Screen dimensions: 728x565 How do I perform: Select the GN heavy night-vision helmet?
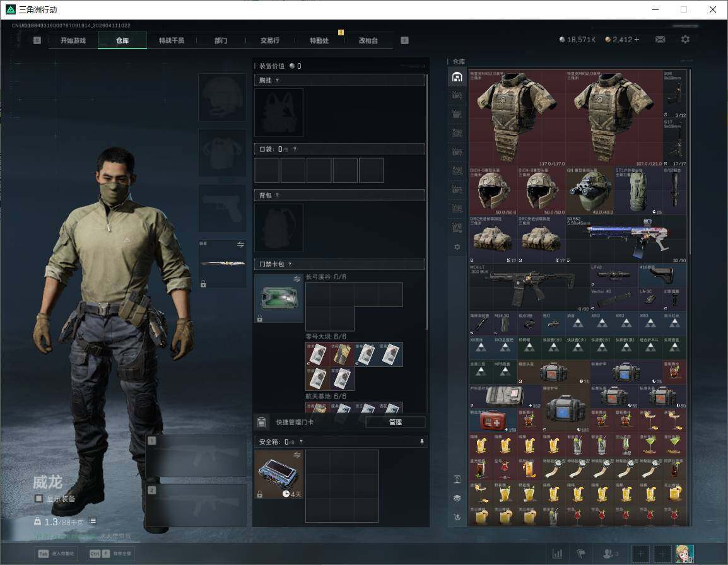click(590, 190)
